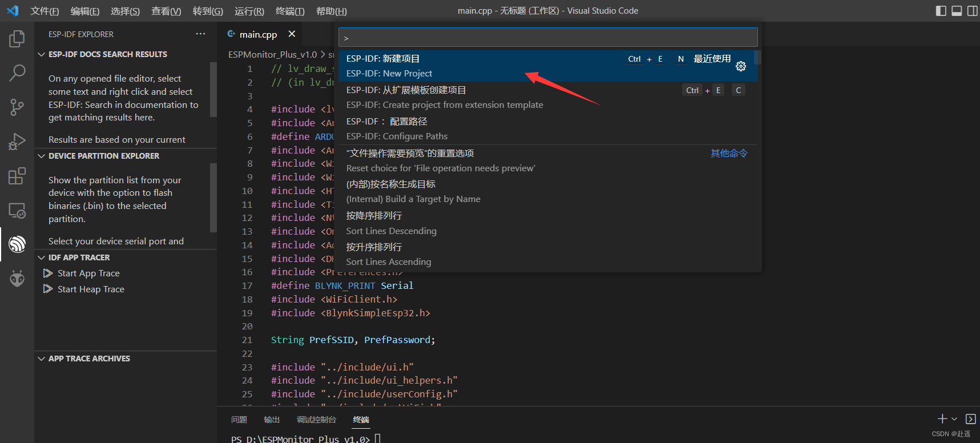Click the terminal icon beside the profile dropdown
This screenshot has height=443, width=980.
[970, 419]
